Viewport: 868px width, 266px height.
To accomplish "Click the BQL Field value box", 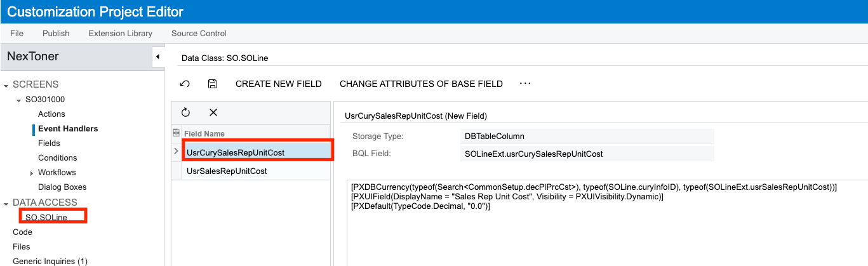I will click(x=587, y=154).
